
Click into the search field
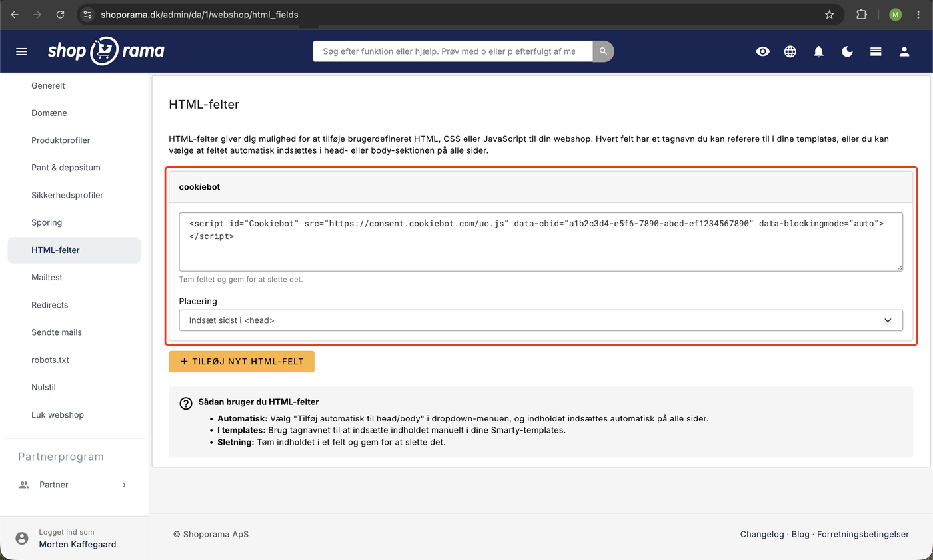pos(453,51)
